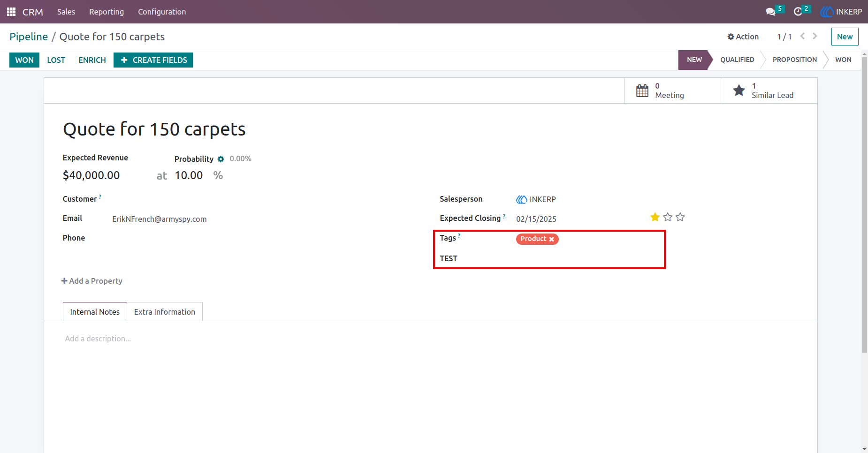This screenshot has height=453, width=868.
Task: Select the Internal Notes tab
Action: [95, 312]
